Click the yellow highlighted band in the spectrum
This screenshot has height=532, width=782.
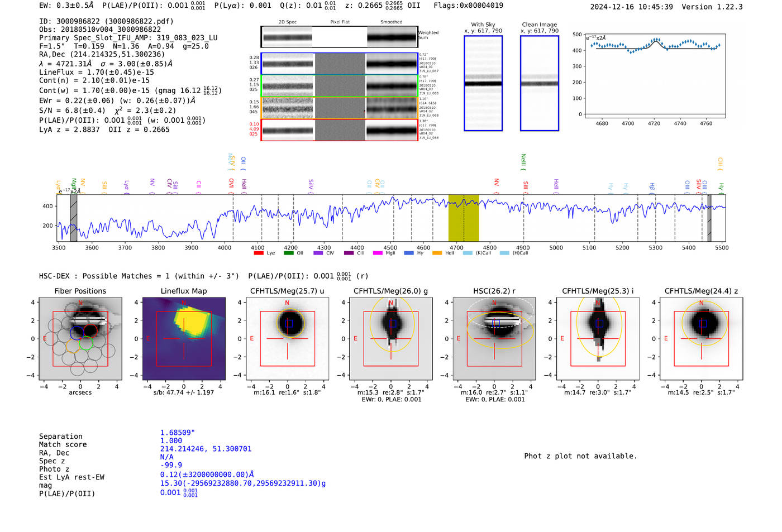pyautogui.click(x=464, y=218)
